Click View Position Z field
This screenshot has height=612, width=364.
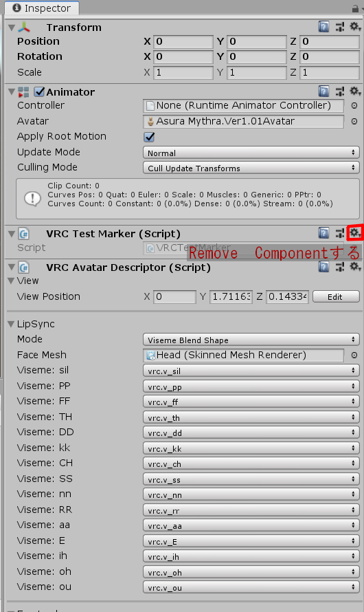tap(287, 296)
